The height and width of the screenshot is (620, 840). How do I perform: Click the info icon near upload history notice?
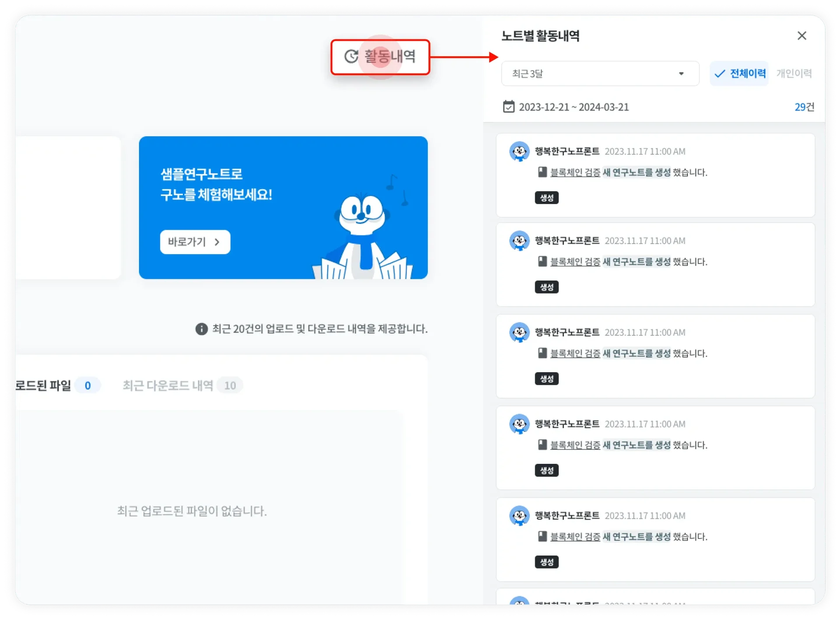[201, 329]
